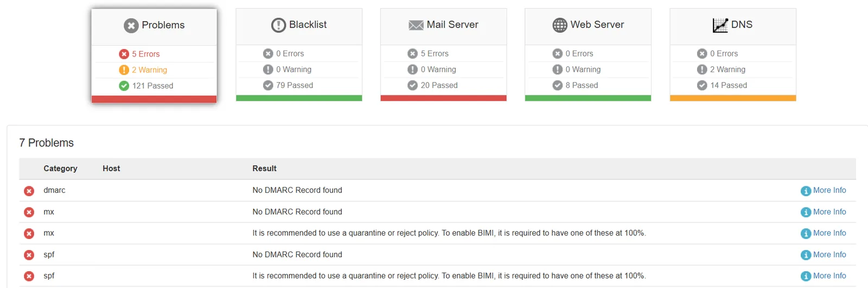Image resolution: width=868 pixels, height=288 pixels.
Task: Click the Problems X circle icon
Action: [131, 26]
